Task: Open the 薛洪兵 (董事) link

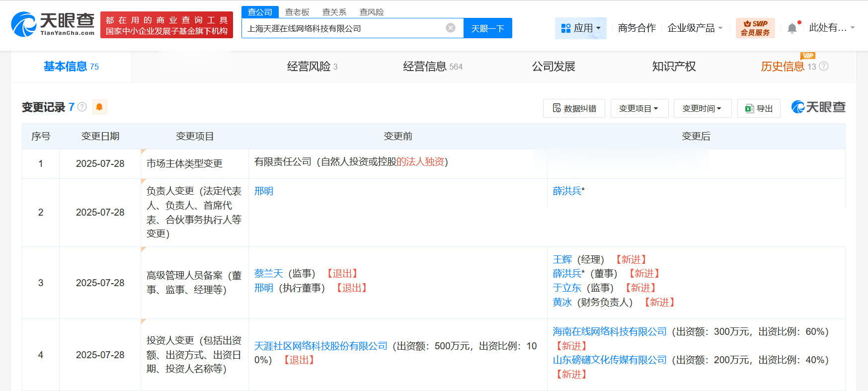Action: click(567, 274)
